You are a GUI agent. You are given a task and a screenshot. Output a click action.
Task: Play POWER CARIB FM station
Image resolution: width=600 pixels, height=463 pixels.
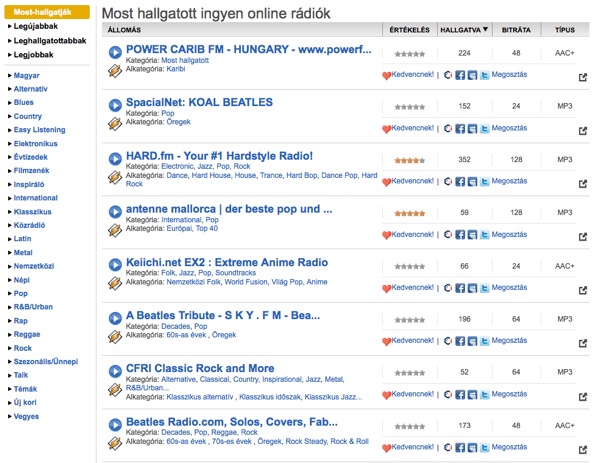(x=115, y=52)
